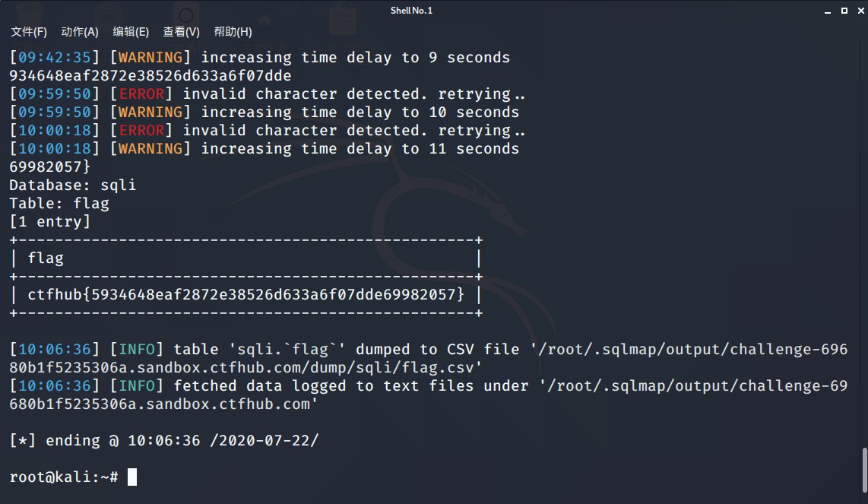Click the maximize icon on the terminal window
Viewport: 868px width, 504px height.
point(844,11)
